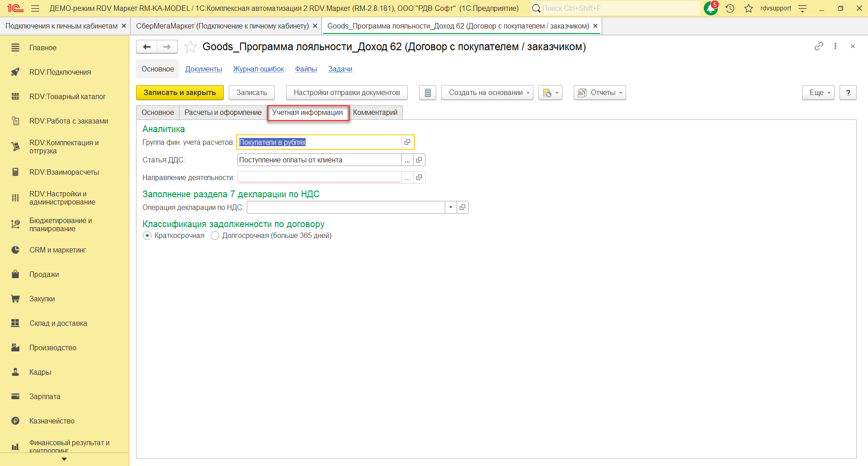The height and width of the screenshot is (466, 868).
Task: Open the Комментарий tab
Action: [375, 113]
